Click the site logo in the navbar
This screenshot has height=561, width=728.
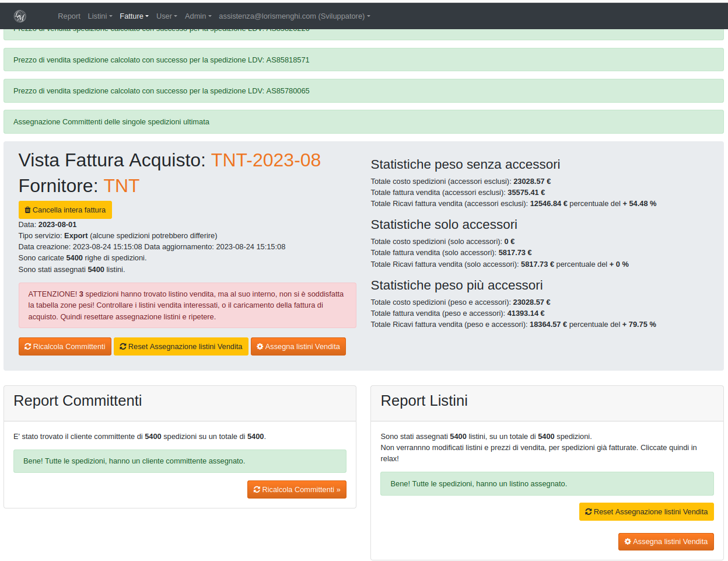click(x=20, y=16)
